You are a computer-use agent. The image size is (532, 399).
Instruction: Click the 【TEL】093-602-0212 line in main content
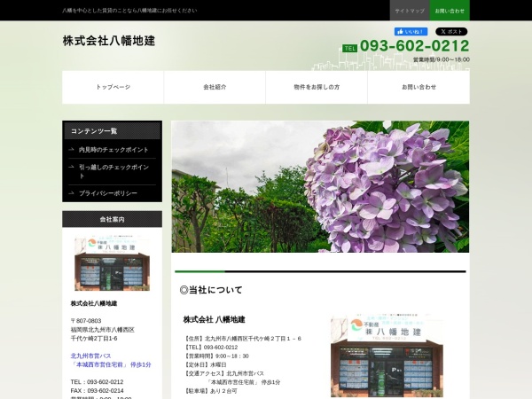click(x=210, y=347)
